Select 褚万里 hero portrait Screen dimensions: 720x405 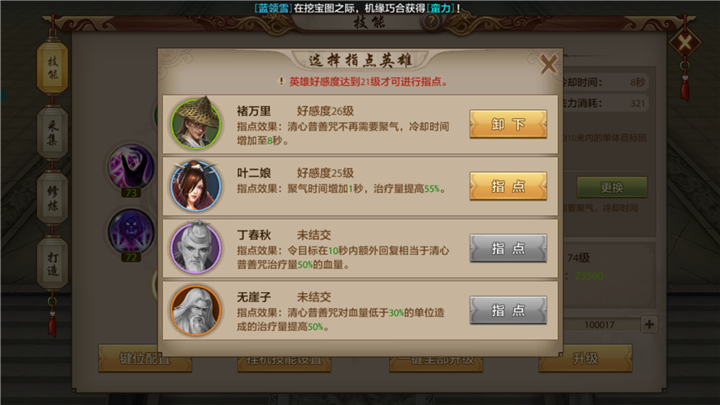pyautogui.click(x=196, y=124)
